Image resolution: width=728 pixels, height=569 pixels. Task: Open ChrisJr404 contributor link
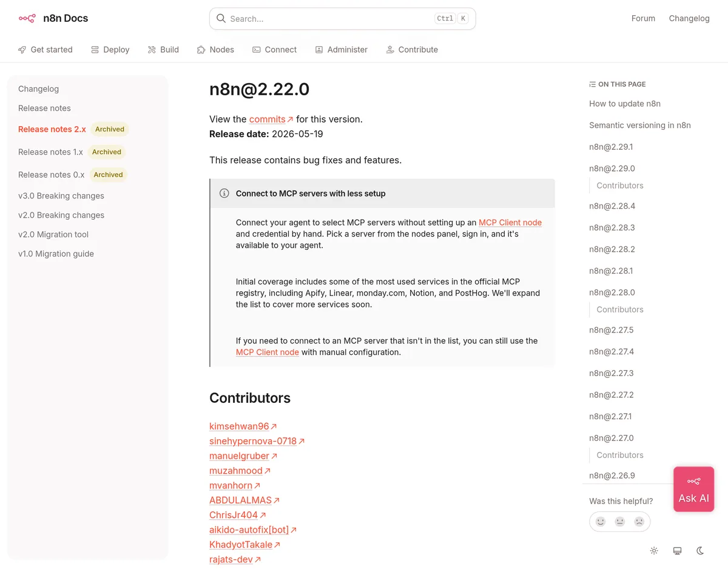click(234, 515)
